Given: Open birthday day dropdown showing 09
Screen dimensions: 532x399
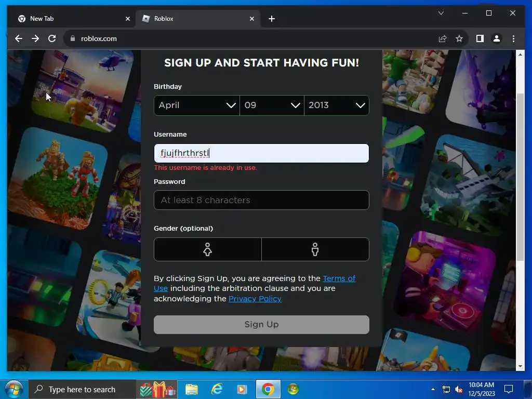Looking at the screenshot, I should [272, 105].
